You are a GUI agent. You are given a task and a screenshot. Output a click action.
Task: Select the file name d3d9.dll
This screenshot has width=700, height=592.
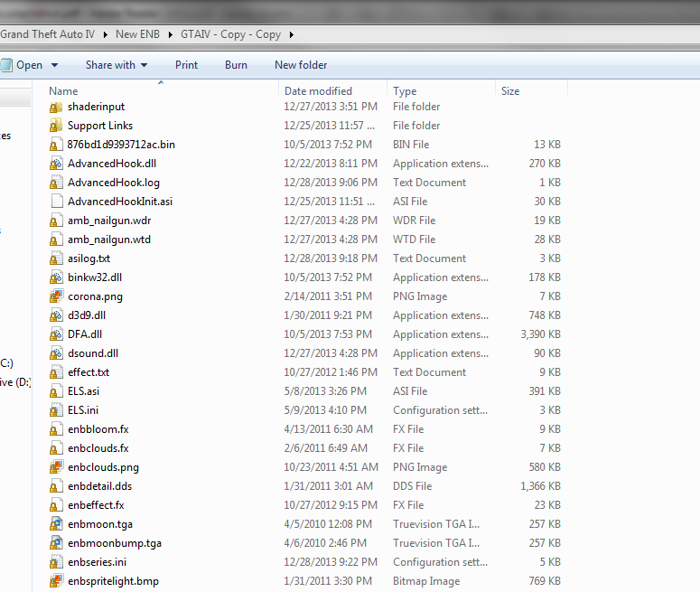point(87,315)
